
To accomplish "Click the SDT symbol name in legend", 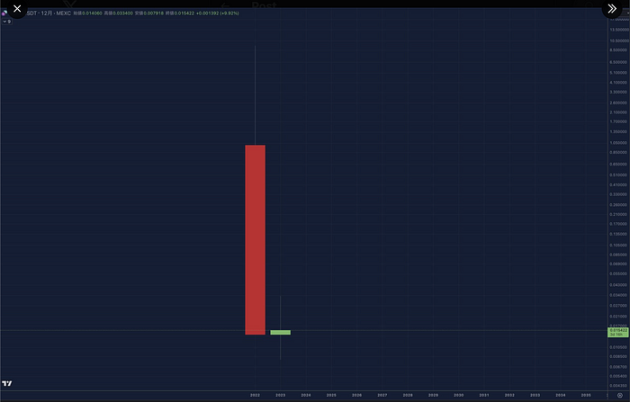I will click(x=32, y=13).
